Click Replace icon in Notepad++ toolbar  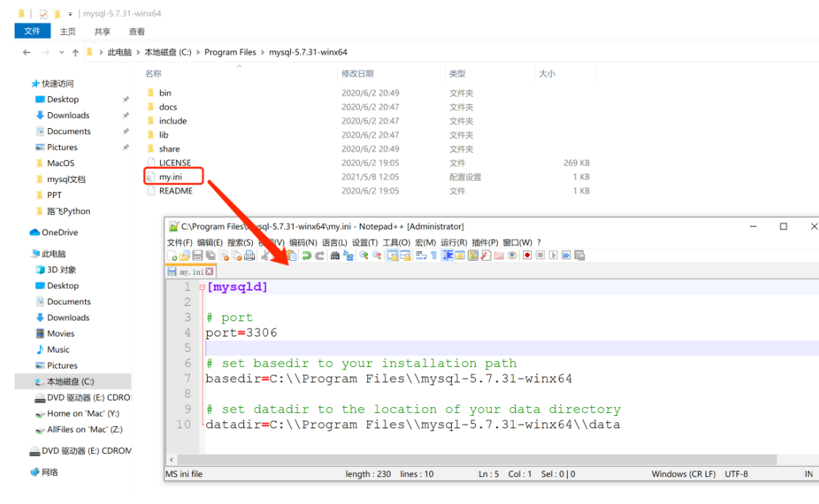point(348,256)
